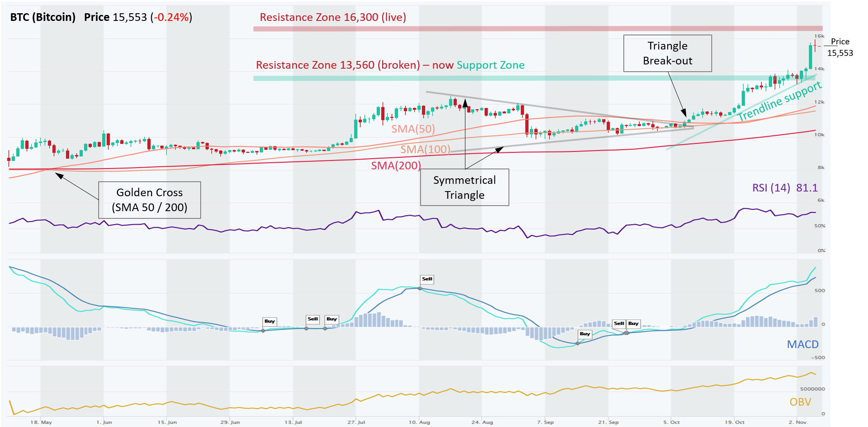868x427 pixels.
Task: Click the Buy marker just after 29. Jun
Action: (x=269, y=321)
